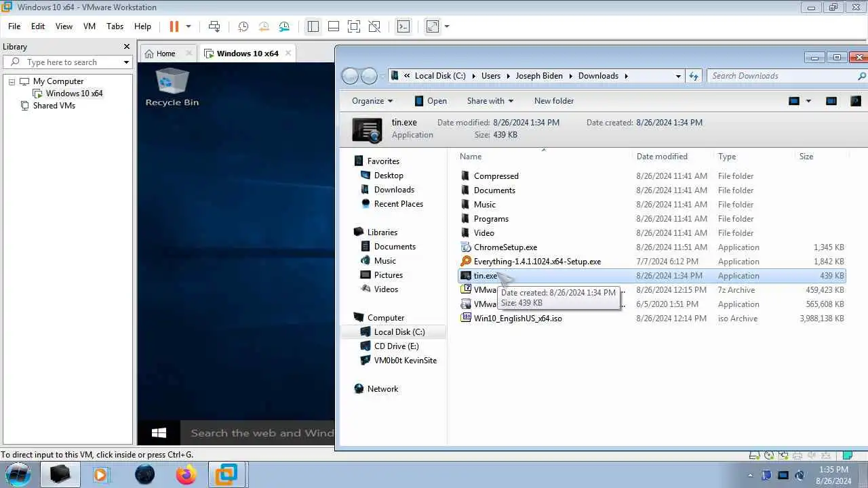Switch to Unity mode

[x=374, y=26]
